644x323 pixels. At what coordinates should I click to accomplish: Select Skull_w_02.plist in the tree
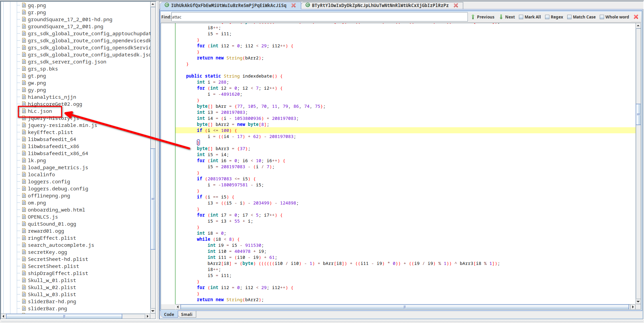[x=52, y=287]
